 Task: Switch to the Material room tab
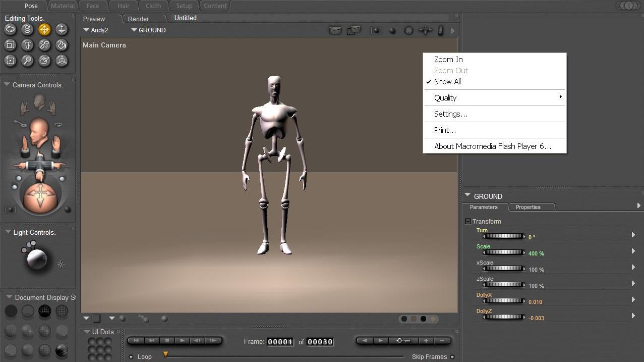[x=63, y=6]
